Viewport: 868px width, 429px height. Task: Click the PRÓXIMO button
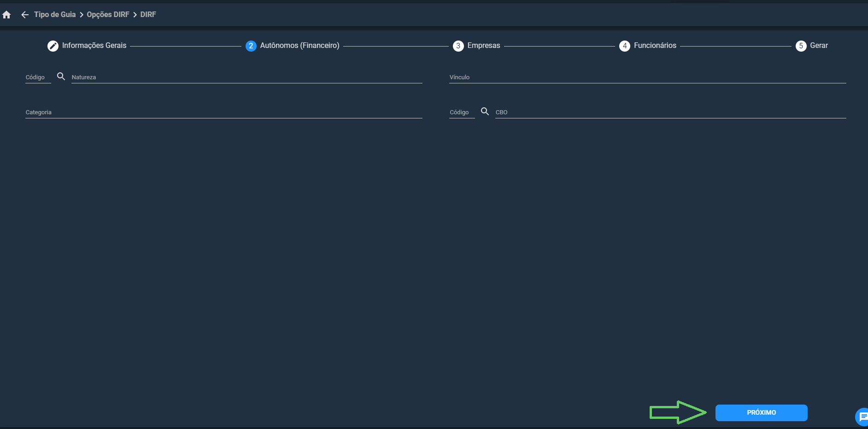coord(761,412)
